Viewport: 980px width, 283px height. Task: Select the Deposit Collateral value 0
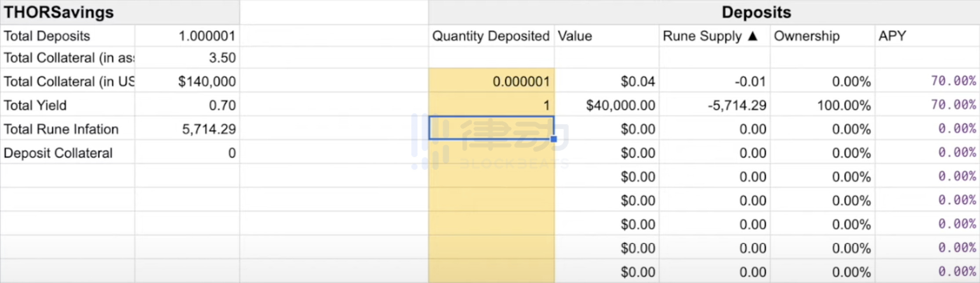coord(187,153)
